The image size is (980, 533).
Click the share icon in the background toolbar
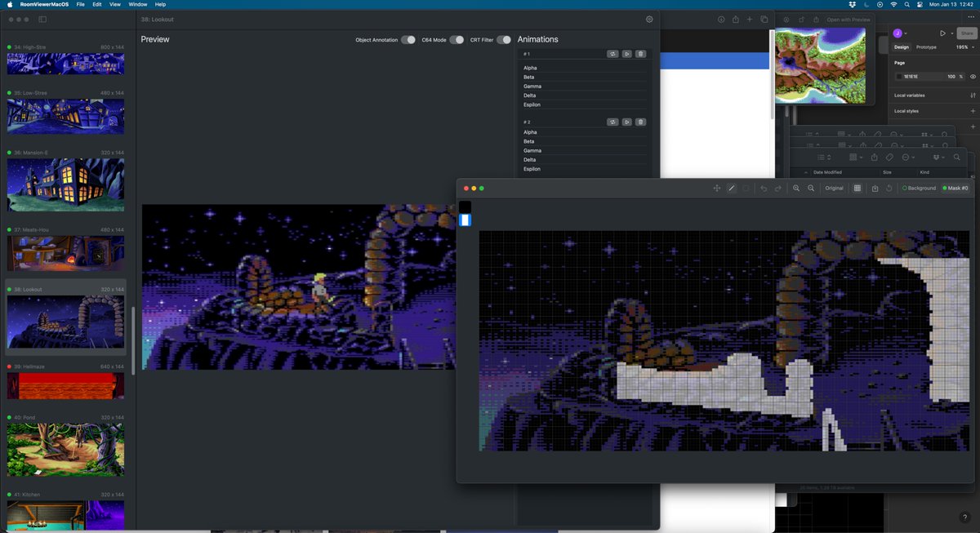pos(735,20)
